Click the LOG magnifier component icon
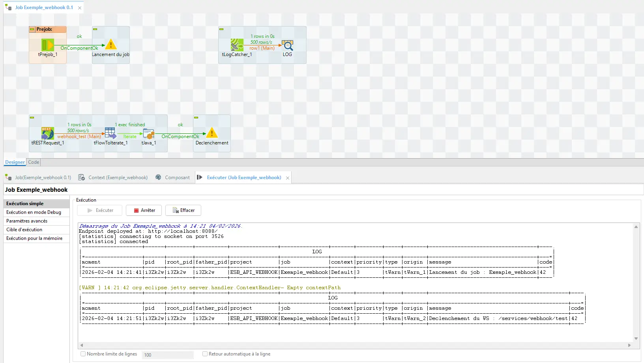 click(287, 45)
